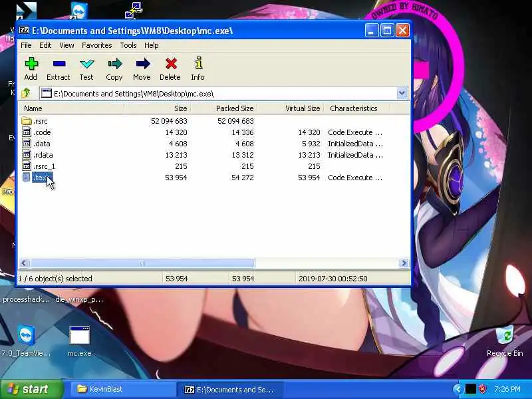Click the horizontal scrollbar thumb
This screenshot has width=532, height=399.
[142, 263]
